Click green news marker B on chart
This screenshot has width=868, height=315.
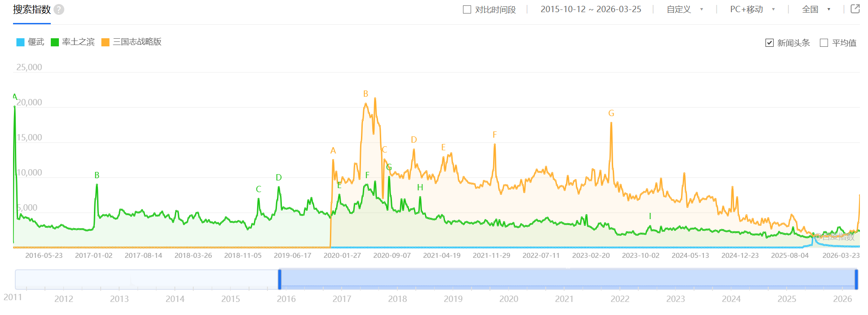(97, 175)
